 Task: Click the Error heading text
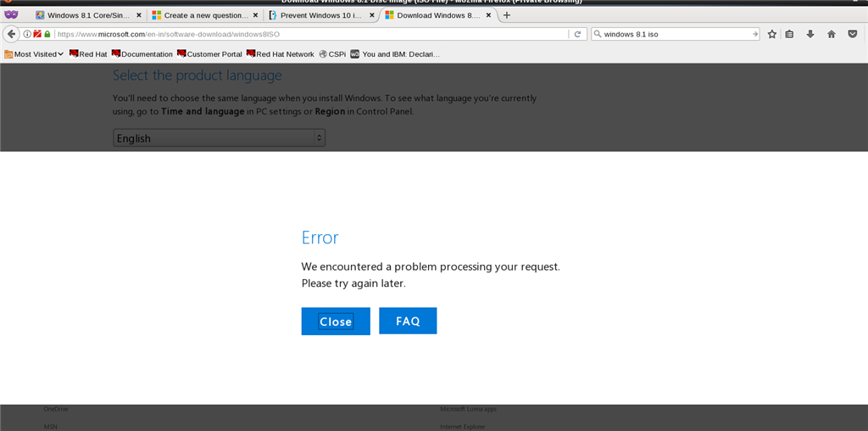pos(320,238)
